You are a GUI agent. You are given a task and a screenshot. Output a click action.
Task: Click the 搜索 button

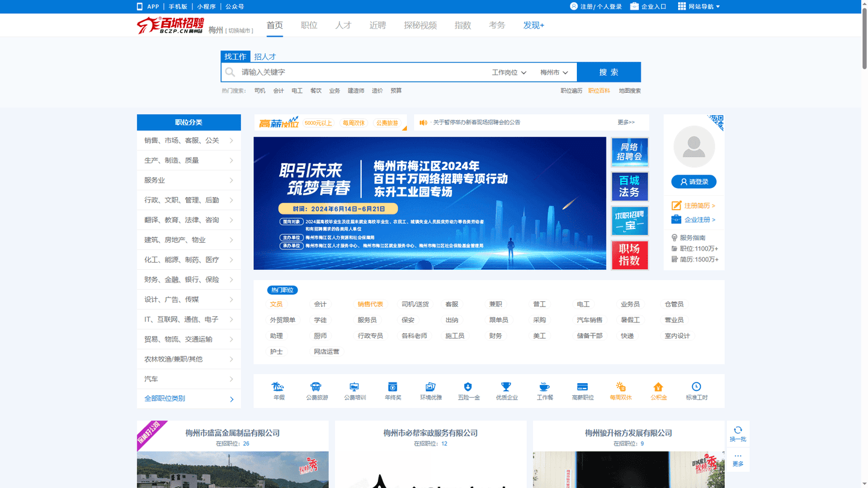click(609, 72)
